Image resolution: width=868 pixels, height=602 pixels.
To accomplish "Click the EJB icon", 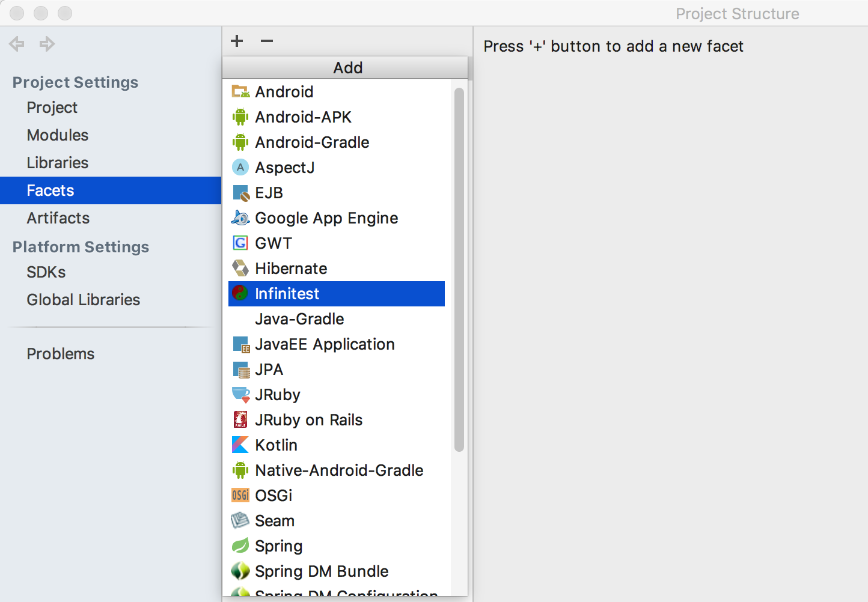I will coord(240,193).
